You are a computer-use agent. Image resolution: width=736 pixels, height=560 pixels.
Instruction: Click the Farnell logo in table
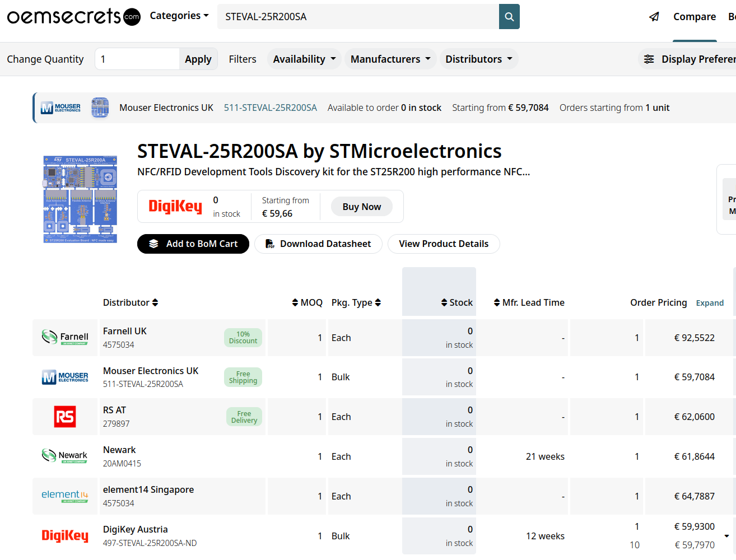(65, 338)
